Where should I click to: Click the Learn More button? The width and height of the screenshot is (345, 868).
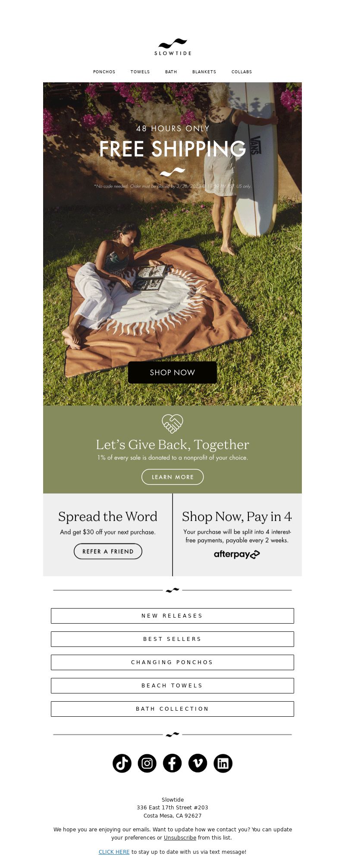coord(172,477)
